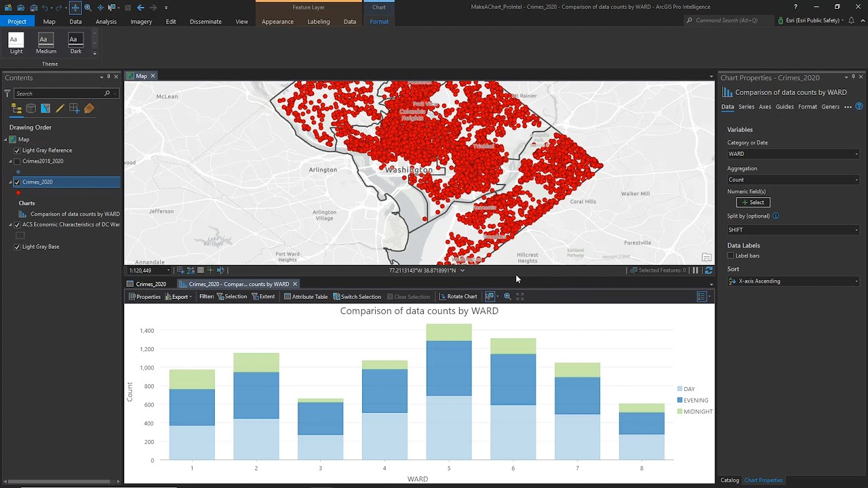Click the New Project icon in quick access toolbar
868x488 pixels.
click(x=9, y=7)
